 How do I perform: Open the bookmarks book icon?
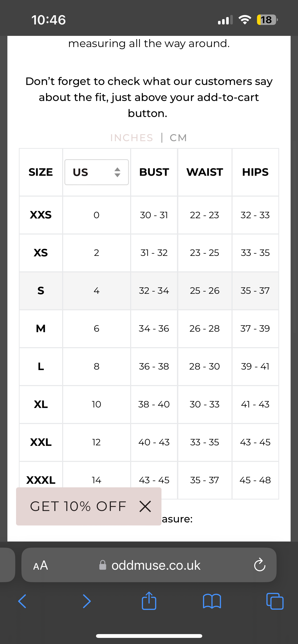click(x=212, y=601)
